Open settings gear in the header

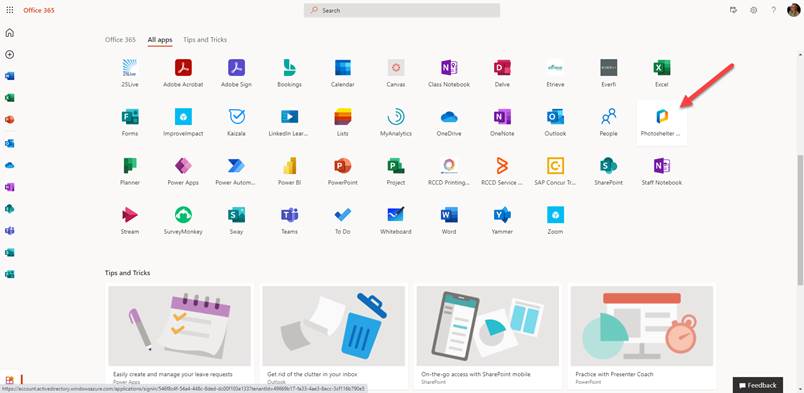click(x=753, y=10)
